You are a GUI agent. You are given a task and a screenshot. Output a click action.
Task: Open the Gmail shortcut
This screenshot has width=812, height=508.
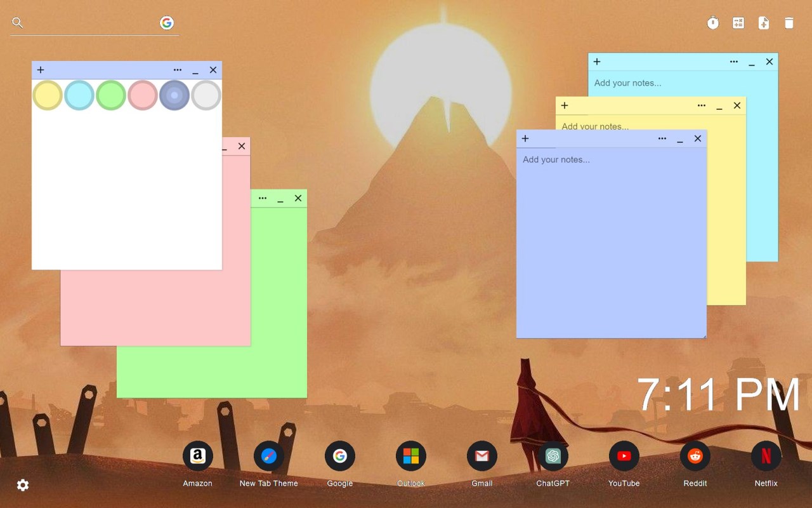pyautogui.click(x=482, y=456)
